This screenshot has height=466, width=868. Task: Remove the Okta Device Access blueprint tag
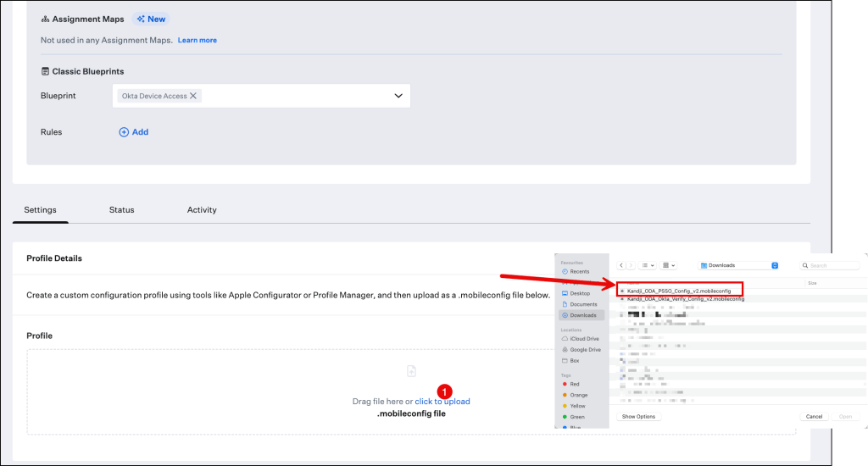click(x=193, y=96)
